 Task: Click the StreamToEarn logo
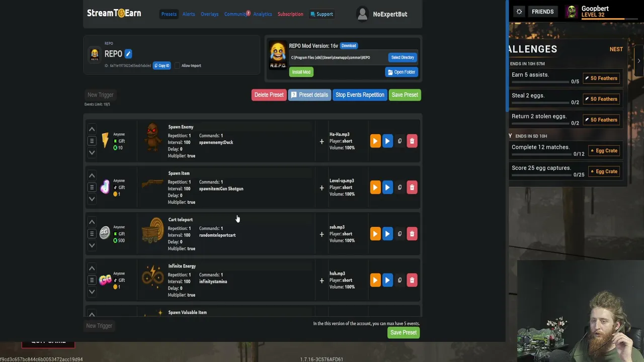(x=114, y=13)
